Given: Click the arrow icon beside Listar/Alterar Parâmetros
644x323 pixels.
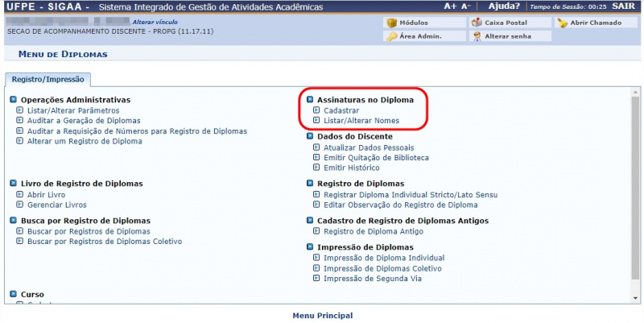Looking at the screenshot, I should [19, 110].
